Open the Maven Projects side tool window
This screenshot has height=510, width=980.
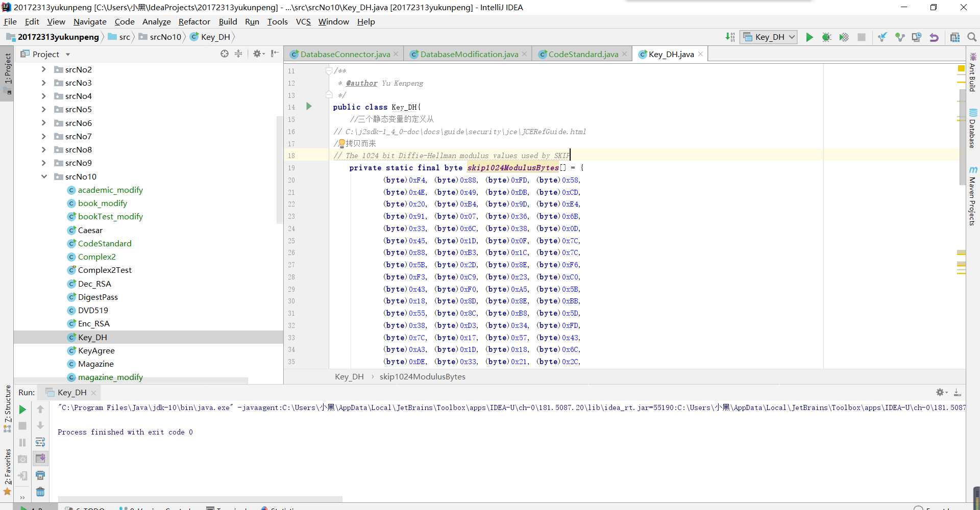[x=973, y=195]
